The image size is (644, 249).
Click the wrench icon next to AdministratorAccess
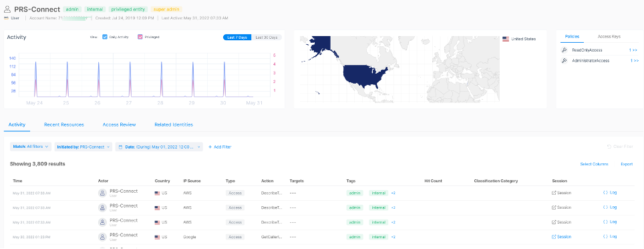click(565, 60)
